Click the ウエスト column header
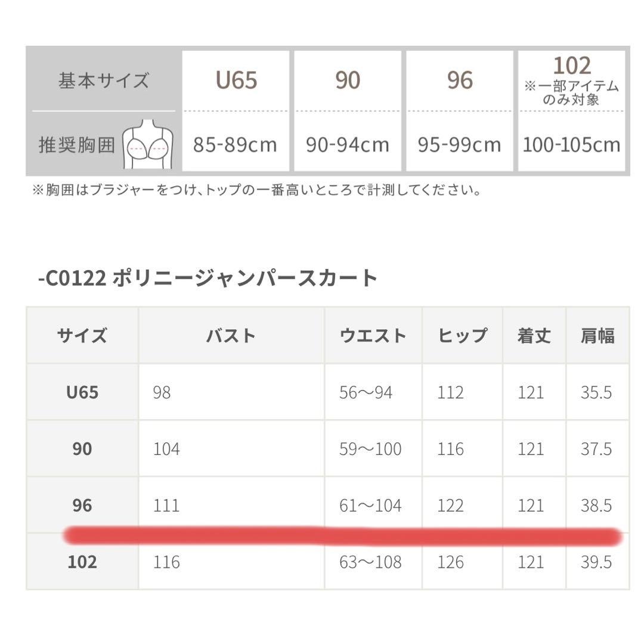The height and width of the screenshot is (644, 644). [373, 336]
